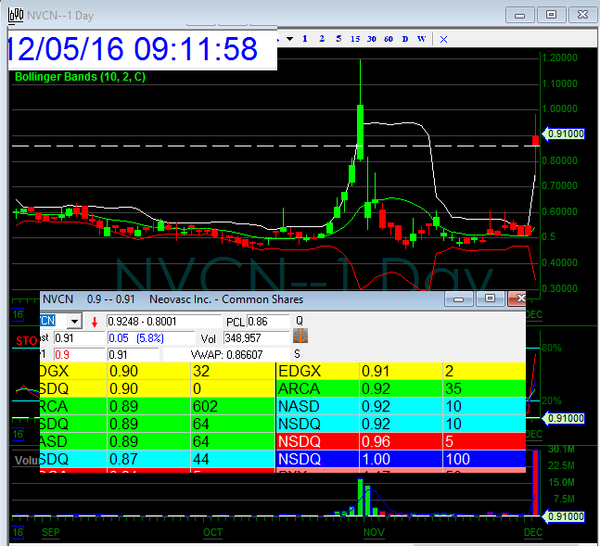
Task: Switch chart to 60-minute timeframe
Action: [388, 39]
